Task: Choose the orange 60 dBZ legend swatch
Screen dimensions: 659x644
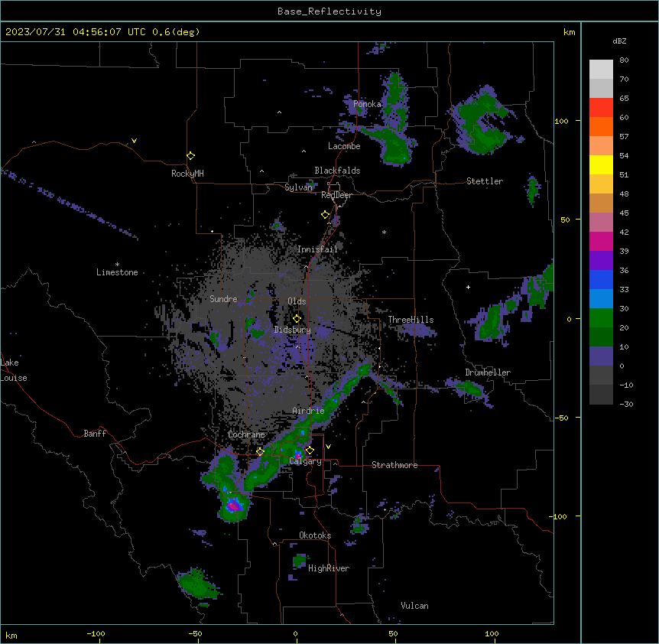Action: coord(601,126)
